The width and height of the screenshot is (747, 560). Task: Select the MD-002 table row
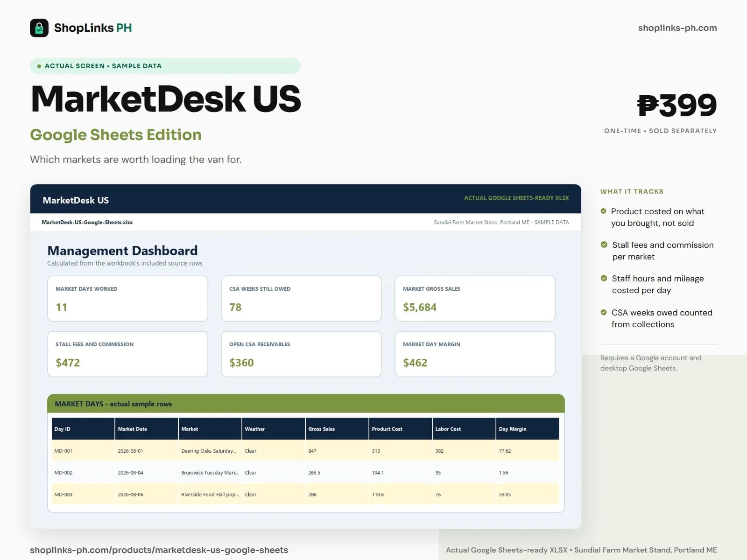[305, 473]
